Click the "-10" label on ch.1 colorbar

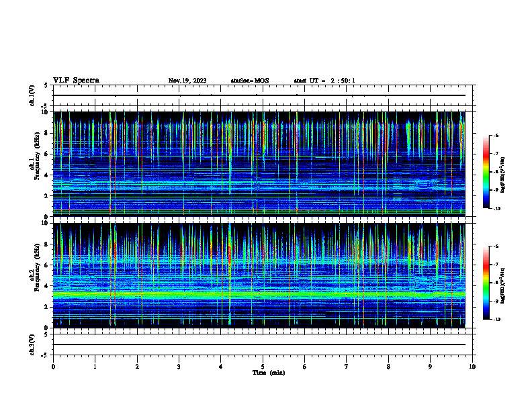(x=496, y=209)
